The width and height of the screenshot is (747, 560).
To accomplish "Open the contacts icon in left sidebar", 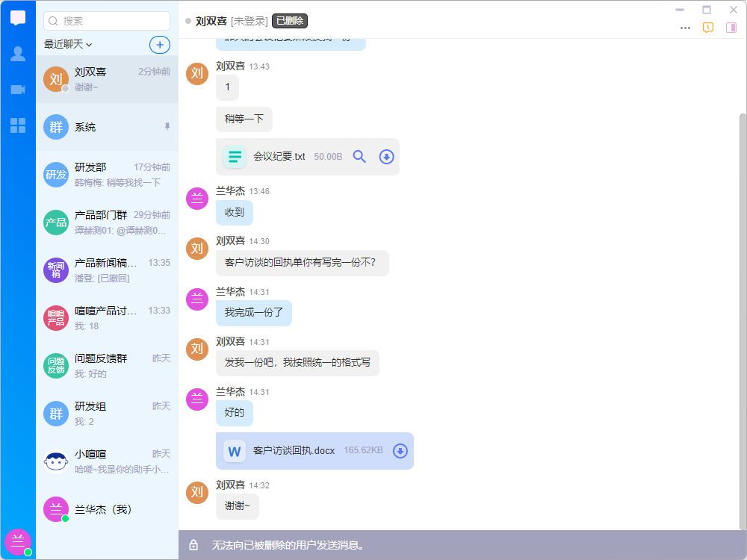I will tap(18, 54).
